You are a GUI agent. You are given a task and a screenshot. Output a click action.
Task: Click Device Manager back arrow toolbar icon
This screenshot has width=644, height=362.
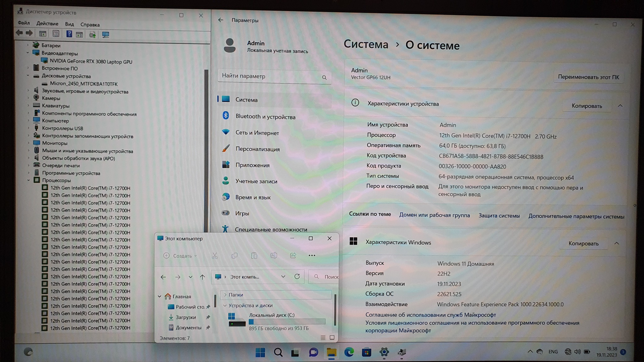click(19, 33)
